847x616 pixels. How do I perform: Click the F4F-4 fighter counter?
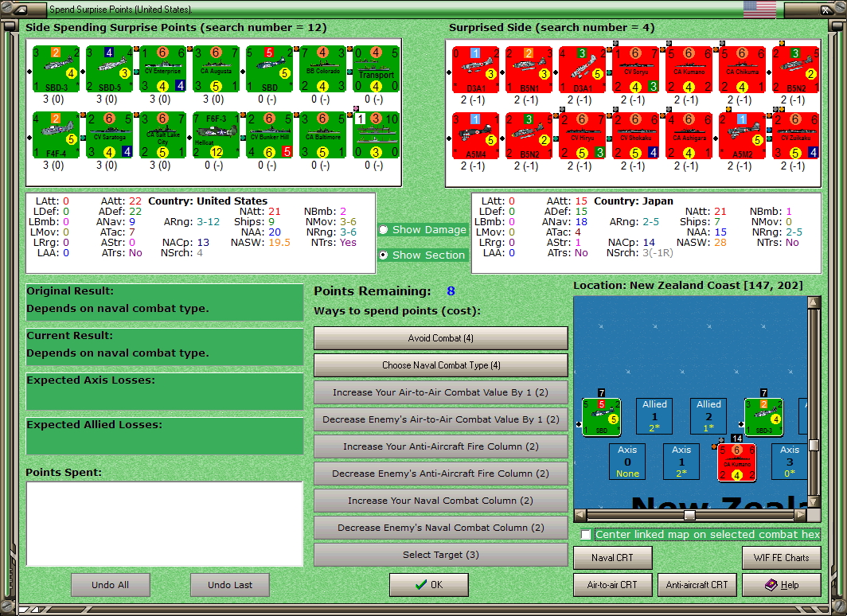point(57,135)
